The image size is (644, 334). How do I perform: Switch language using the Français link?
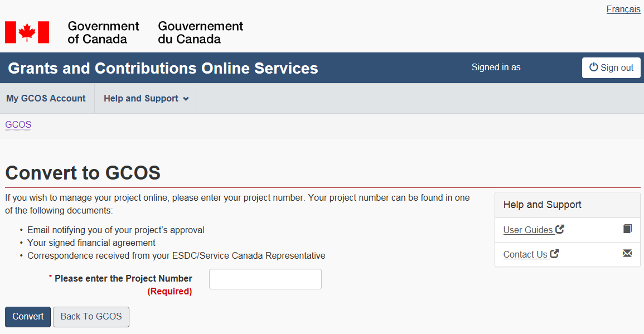pos(623,9)
